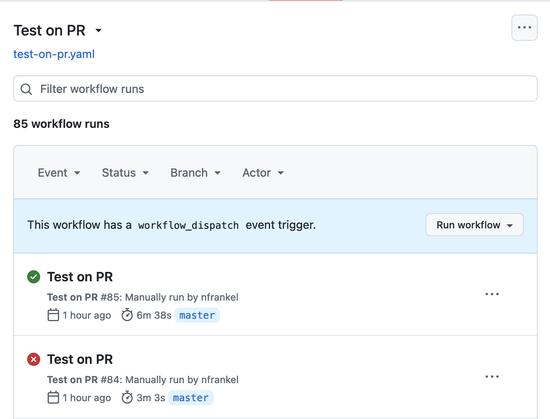Viewport: 550px width, 419px height.
Task: Click the red failure icon of run #84
Action: pos(34,359)
